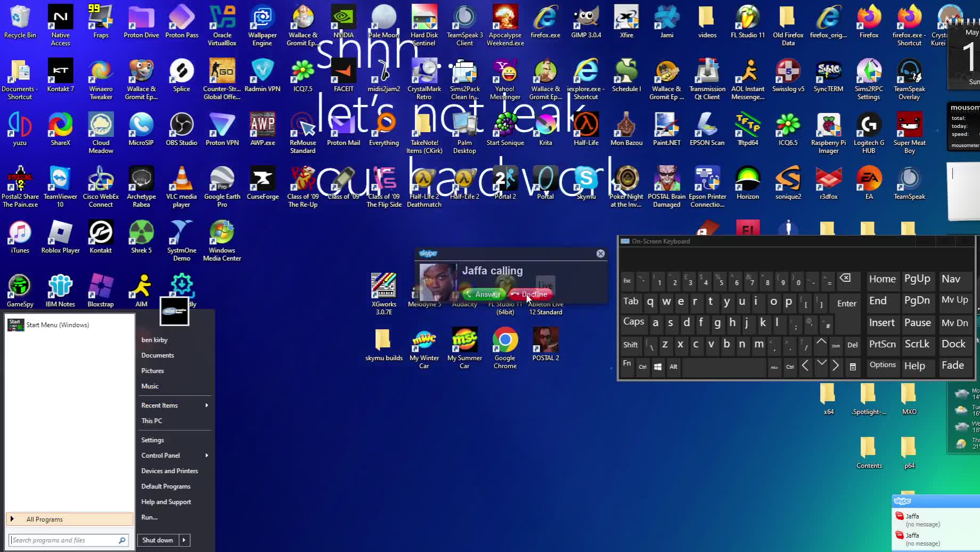
Task: Launch Proton Drive from the desktop
Action: point(141,22)
